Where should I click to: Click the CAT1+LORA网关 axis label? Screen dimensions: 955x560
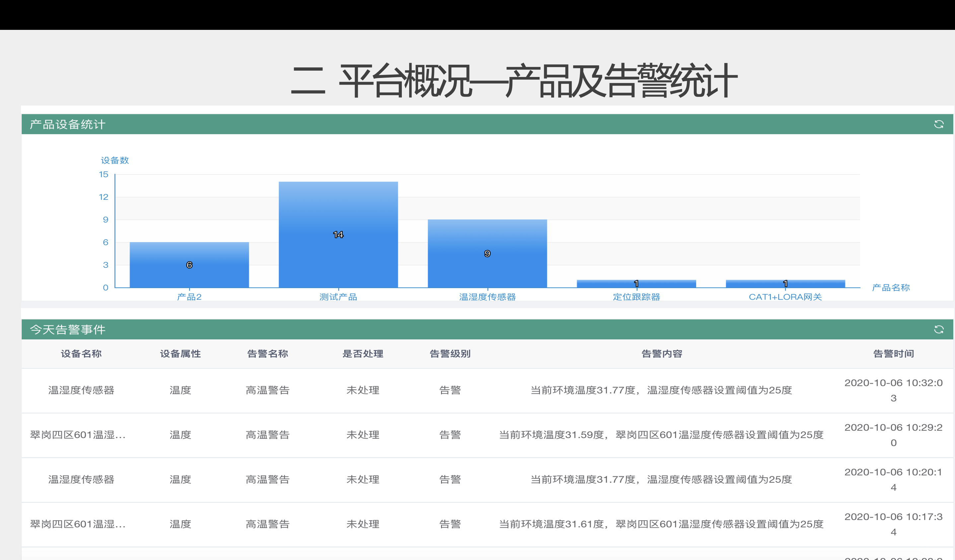(785, 297)
